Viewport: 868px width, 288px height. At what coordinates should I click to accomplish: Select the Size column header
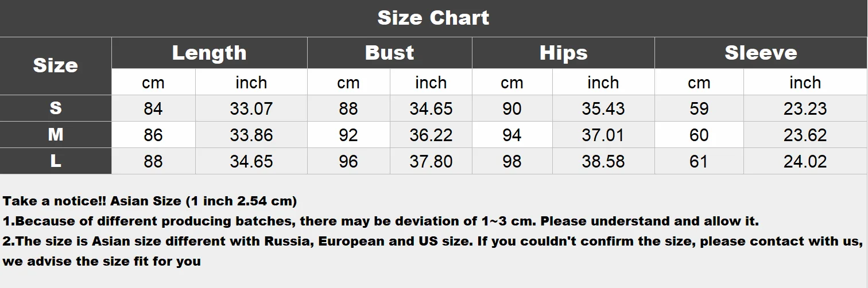(x=56, y=65)
